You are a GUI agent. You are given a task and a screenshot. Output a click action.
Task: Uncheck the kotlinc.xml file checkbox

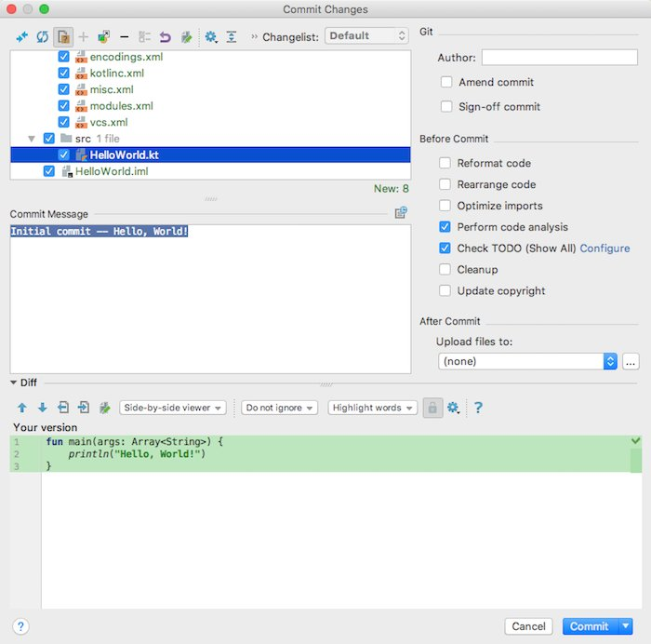coord(63,74)
